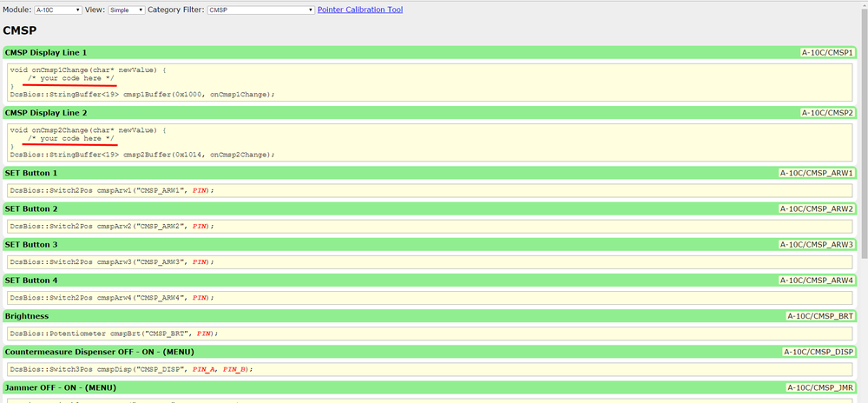Screen dimensions: 868x403
Task: Click the SET Button 3 header
Action: (x=430, y=244)
